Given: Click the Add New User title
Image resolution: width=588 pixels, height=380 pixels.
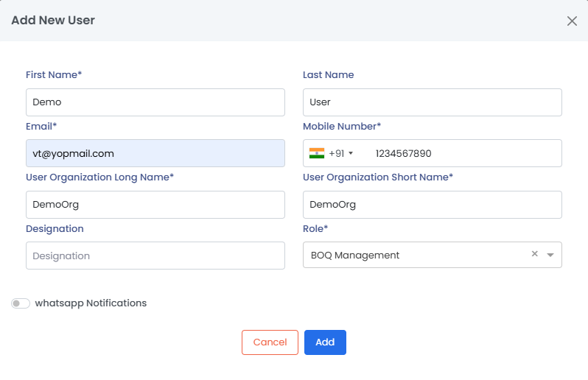Looking at the screenshot, I should click(53, 21).
